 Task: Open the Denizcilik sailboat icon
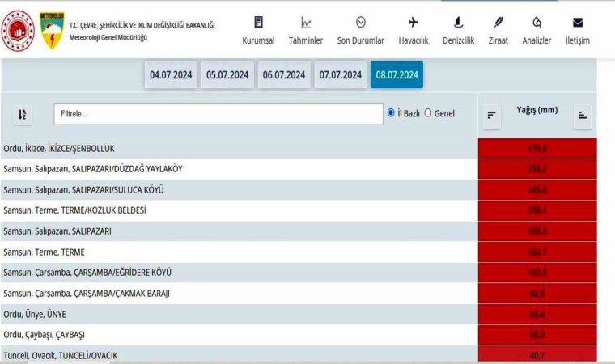[458, 23]
